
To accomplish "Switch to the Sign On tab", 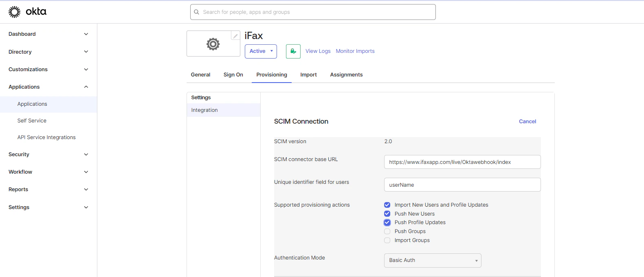I will pos(233,75).
